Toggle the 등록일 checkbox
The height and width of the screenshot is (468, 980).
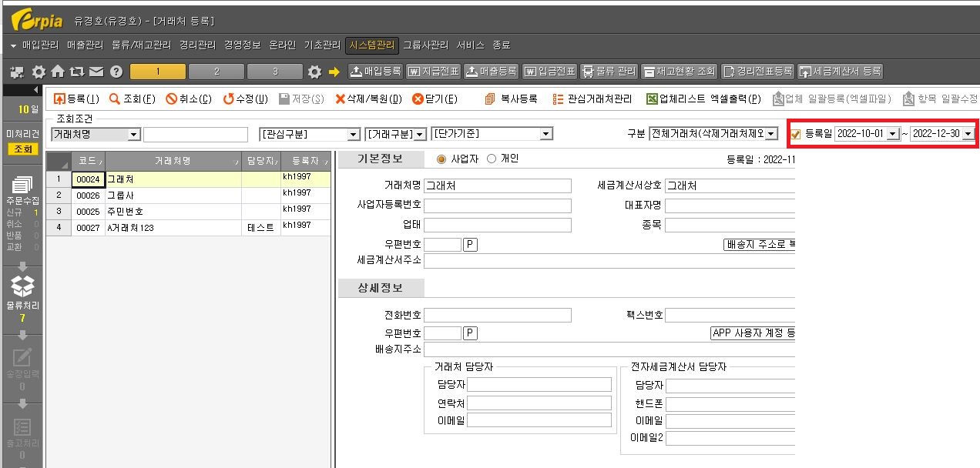tap(796, 134)
